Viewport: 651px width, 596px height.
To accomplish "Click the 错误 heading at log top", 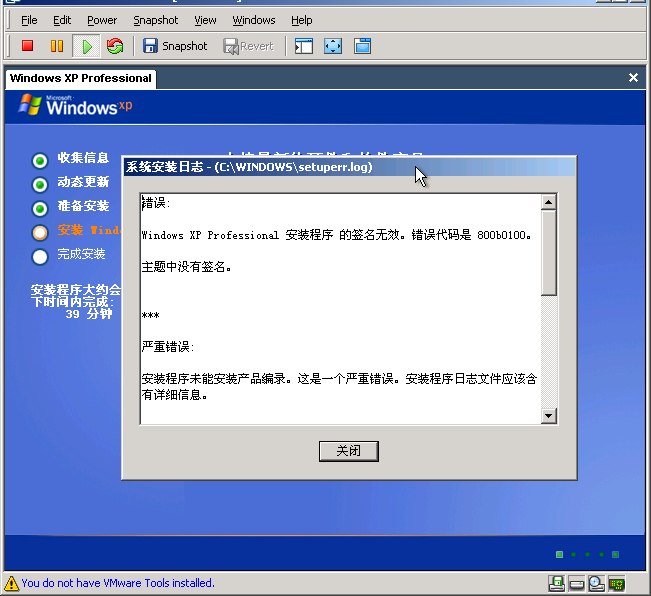I will pyautogui.click(x=155, y=203).
